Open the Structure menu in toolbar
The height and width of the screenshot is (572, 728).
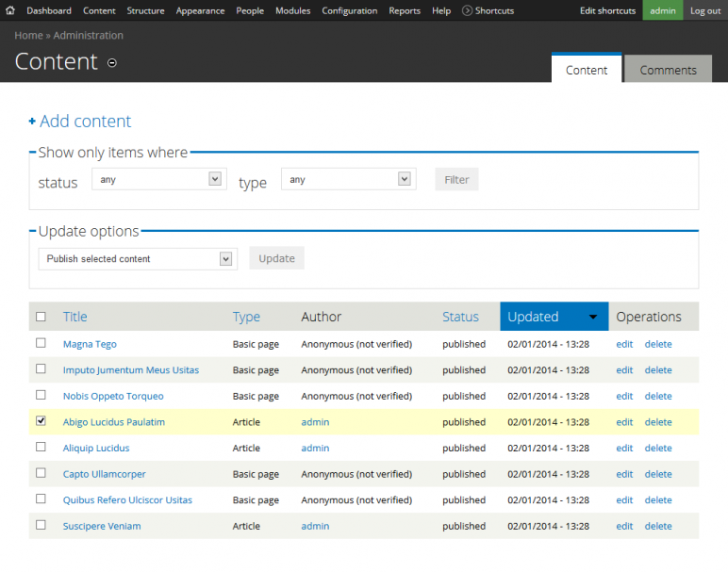(x=145, y=11)
